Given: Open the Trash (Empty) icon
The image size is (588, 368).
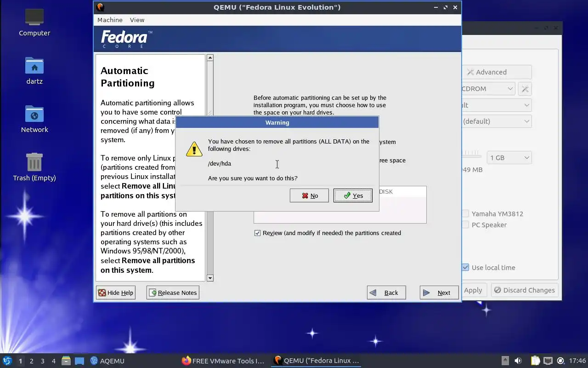Looking at the screenshot, I should coord(34,167).
